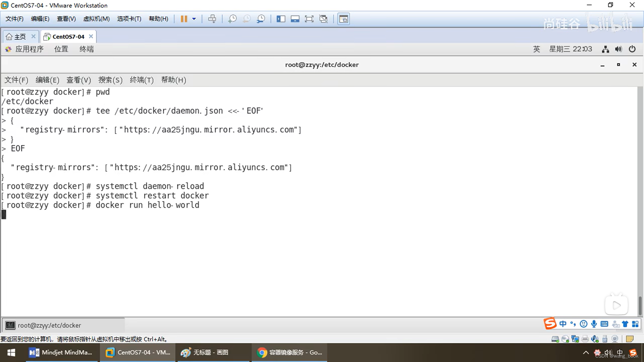This screenshot has height=362, width=644.
Task: Click the USB device icon in VMware status bar
Action: point(605,339)
